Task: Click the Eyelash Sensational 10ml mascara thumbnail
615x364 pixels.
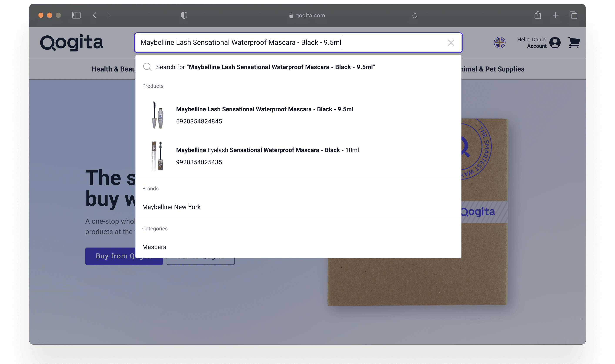Action: pyautogui.click(x=157, y=156)
